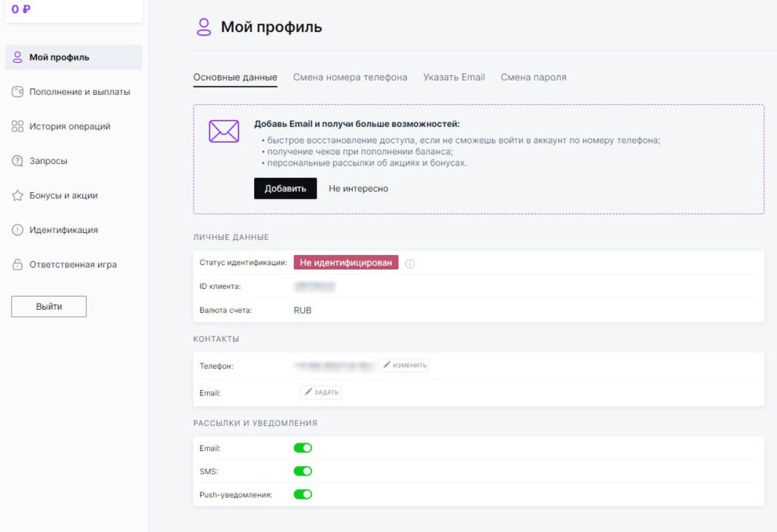Image resolution: width=777 pixels, height=532 pixels.
Task: Click the ЛИЧНЫЕ ДАННЫЕ section heading
Action: pyautogui.click(x=231, y=238)
